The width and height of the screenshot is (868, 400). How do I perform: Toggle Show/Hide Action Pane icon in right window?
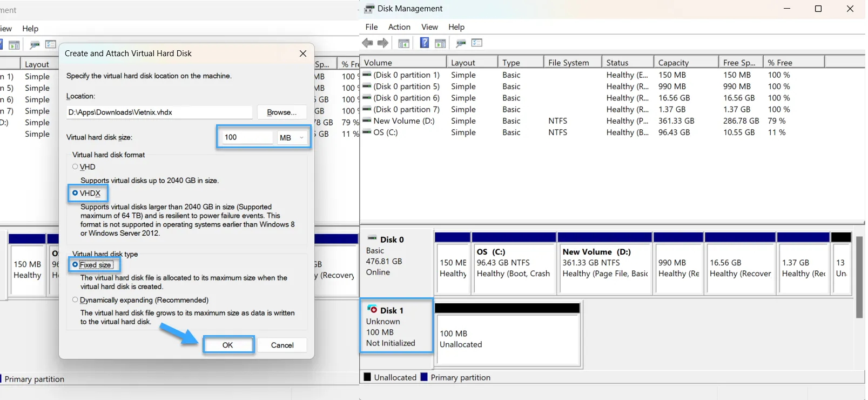440,43
